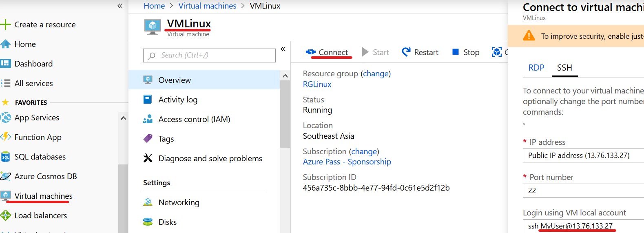Open the All services list icon

(x=5, y=83)
